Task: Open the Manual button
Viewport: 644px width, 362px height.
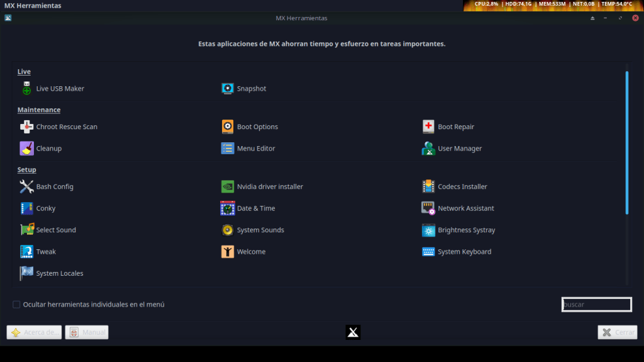Action: (87, 332)
